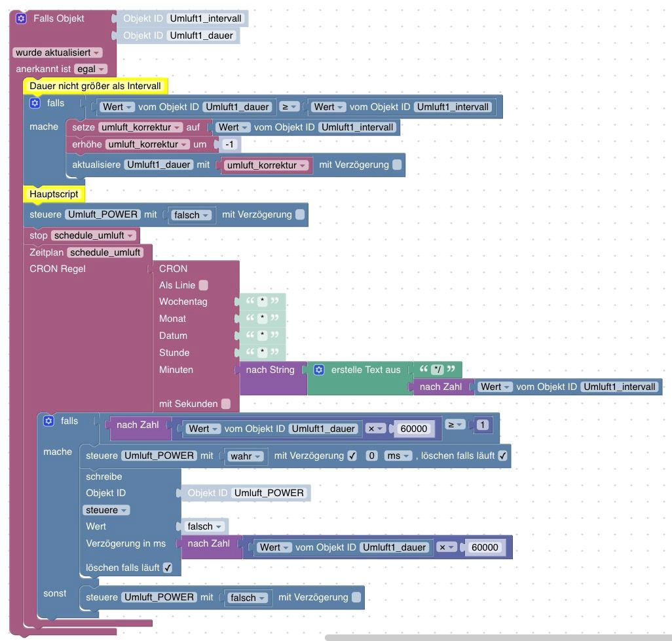Edit the -1 number field
Image resolution: width=672 pixels, height=641 pixels.
tap(229, 144)
